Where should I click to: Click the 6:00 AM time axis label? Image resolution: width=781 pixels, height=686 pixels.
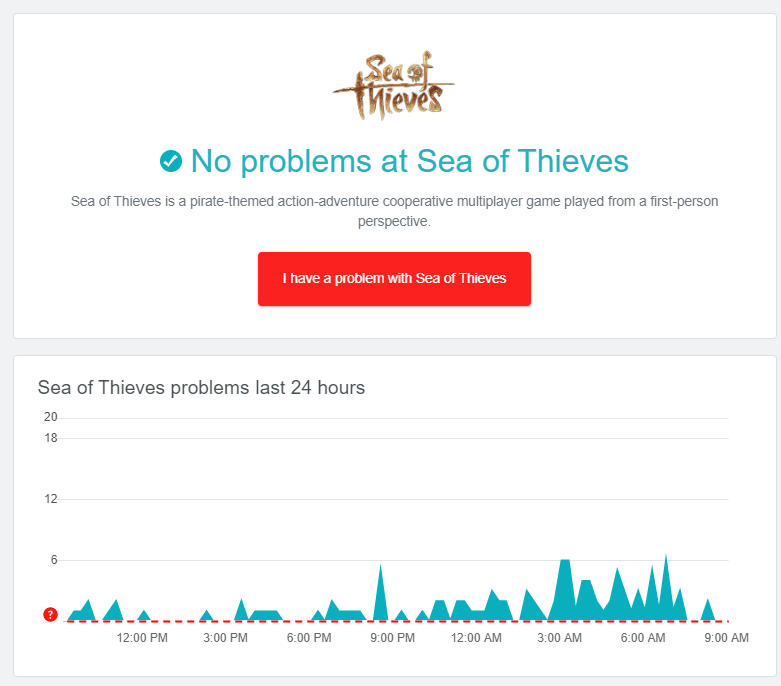[643, 638]
